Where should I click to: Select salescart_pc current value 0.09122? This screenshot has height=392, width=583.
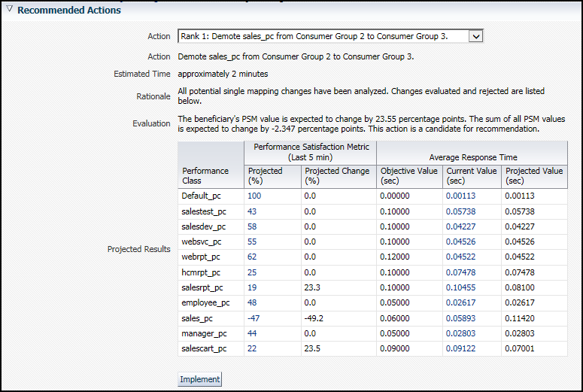[x=459, y=348]
